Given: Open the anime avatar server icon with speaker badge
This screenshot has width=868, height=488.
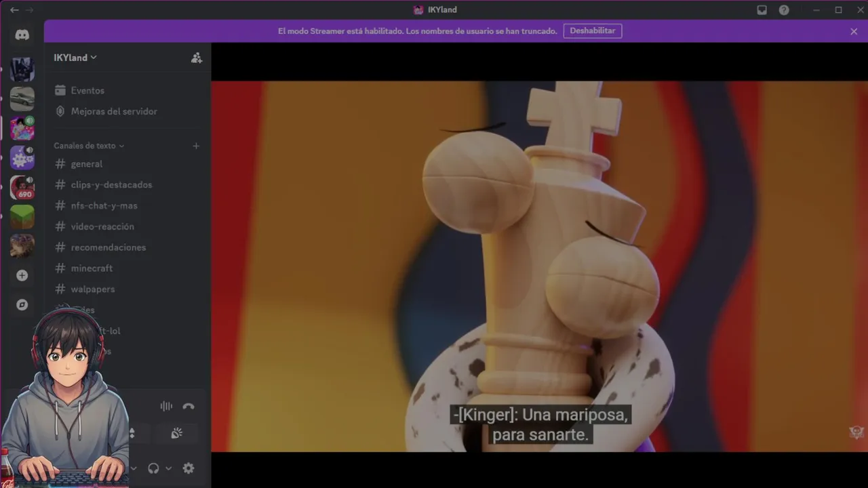Looking at the screenshot, I should click(x=22, y=129).
